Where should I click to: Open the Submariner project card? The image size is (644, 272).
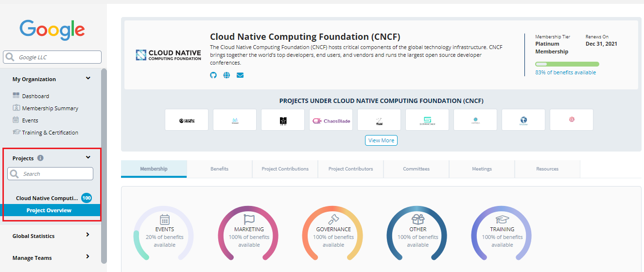(427, 120)
